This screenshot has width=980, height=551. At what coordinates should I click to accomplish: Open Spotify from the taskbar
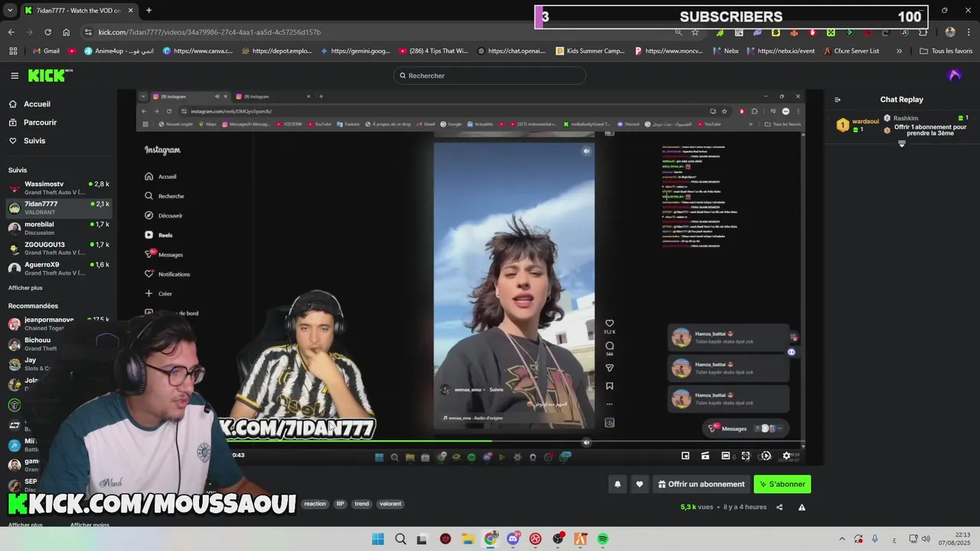(x=603, y=539)
